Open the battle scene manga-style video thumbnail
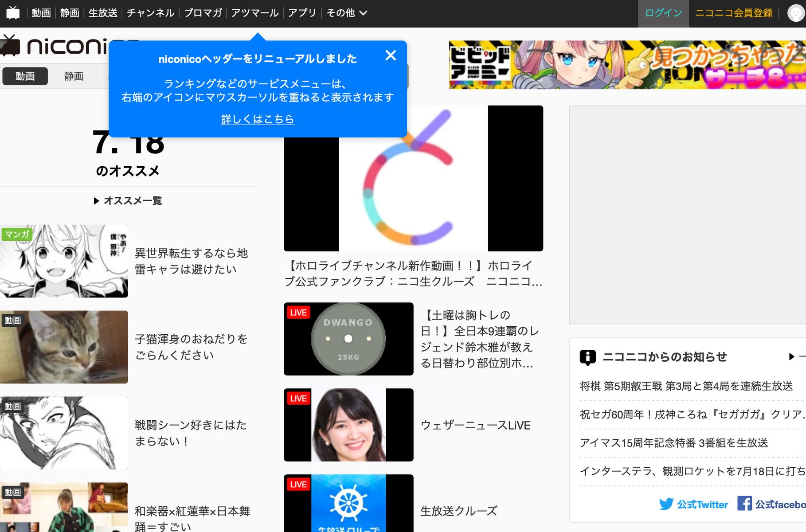806x532 pixels. tap(64, 433)
